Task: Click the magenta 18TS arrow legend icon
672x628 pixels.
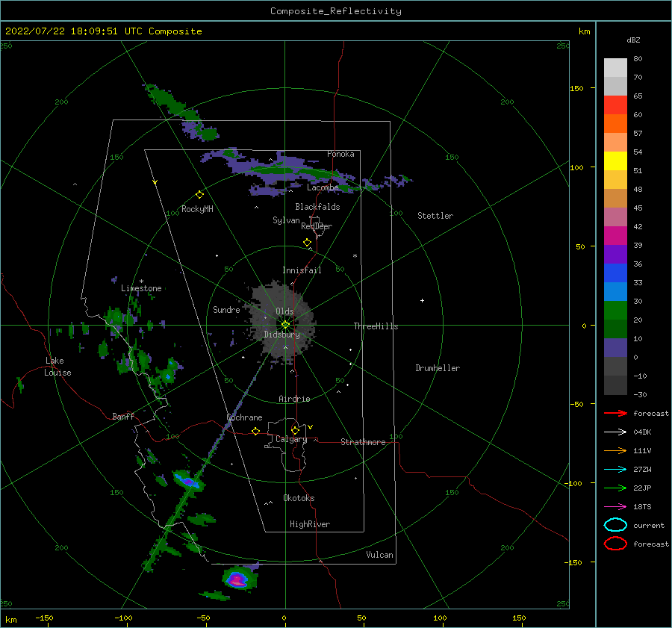Action: point(615,507)
